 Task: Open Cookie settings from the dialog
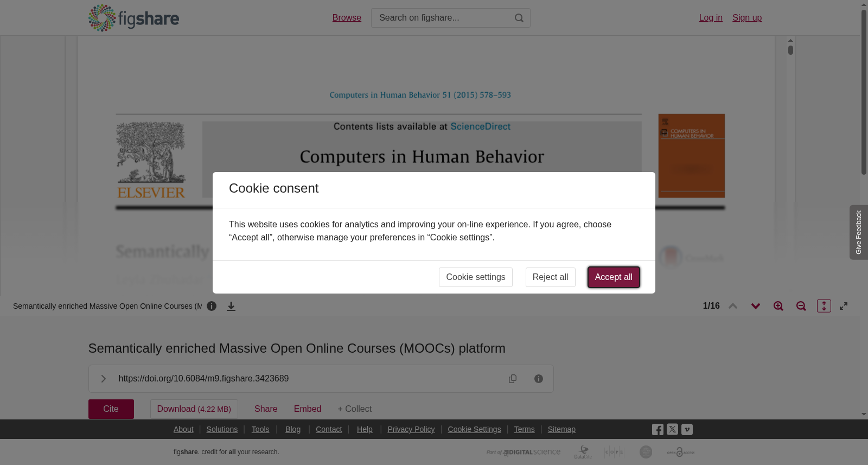[x=476, y=277]
